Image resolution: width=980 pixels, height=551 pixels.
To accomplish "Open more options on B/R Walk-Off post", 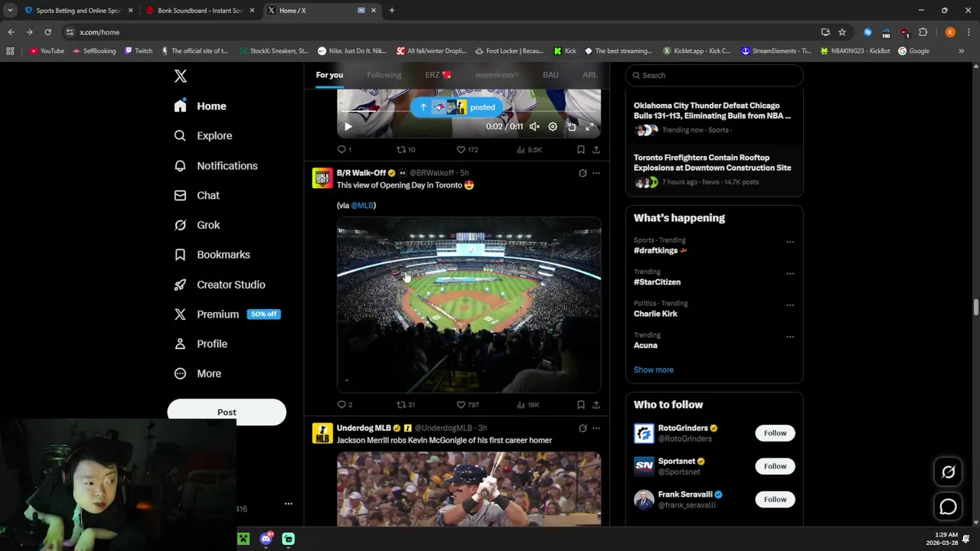I will click(596, 173).
